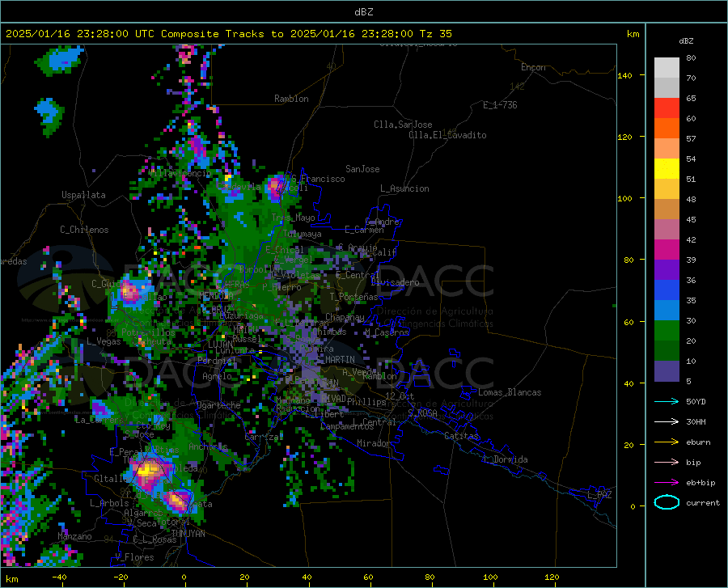Pick the magenta swatch between 42 and 39
728x588 pixels.
pos(667,250)
